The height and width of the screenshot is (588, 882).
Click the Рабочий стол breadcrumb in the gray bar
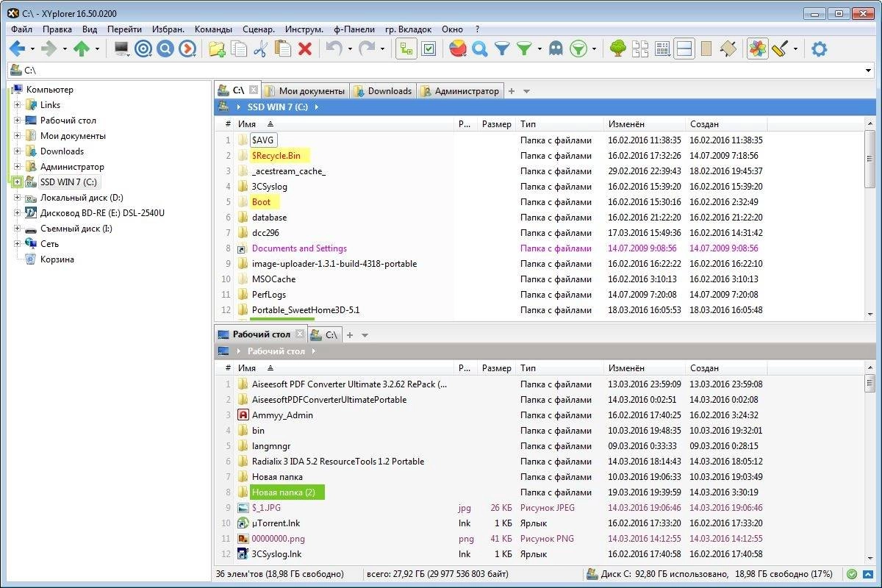(x=276, y=351)
